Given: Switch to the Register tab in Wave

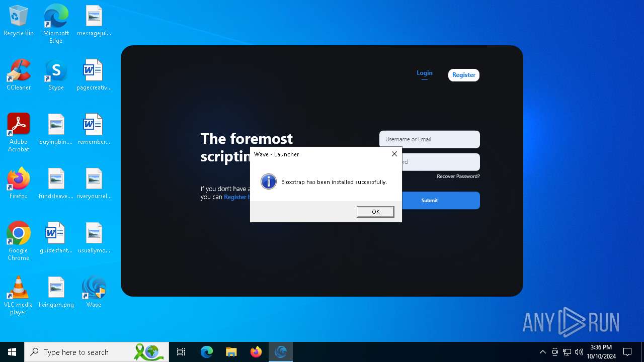Looking at the screenshot, I should [x=464, y=75].
